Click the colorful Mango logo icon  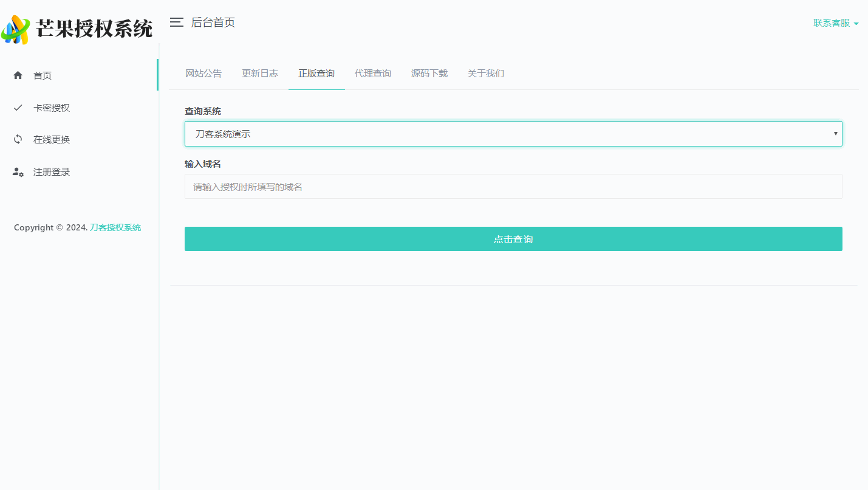16,29
